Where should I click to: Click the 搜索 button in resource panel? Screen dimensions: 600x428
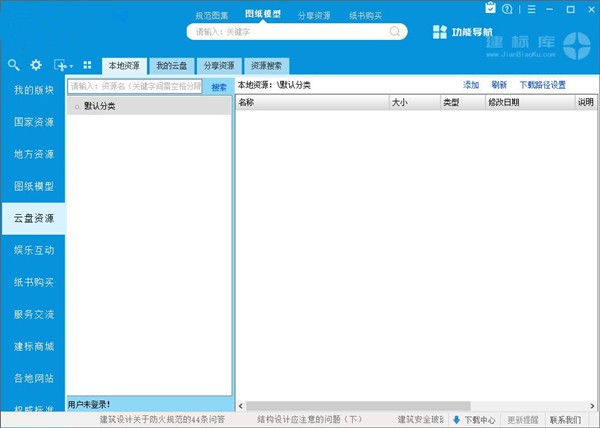pyautogui.click(x=218, y=87)
